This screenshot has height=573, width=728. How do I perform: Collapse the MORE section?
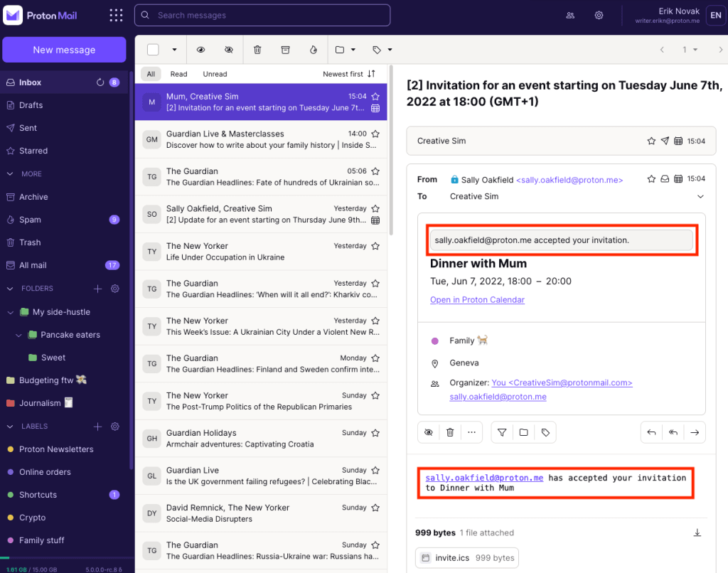click(10, 173)
